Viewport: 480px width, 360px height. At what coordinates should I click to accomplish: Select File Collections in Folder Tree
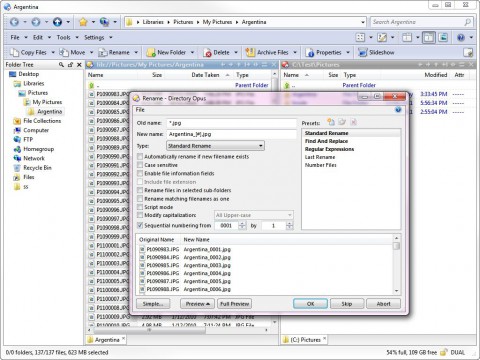37,121
